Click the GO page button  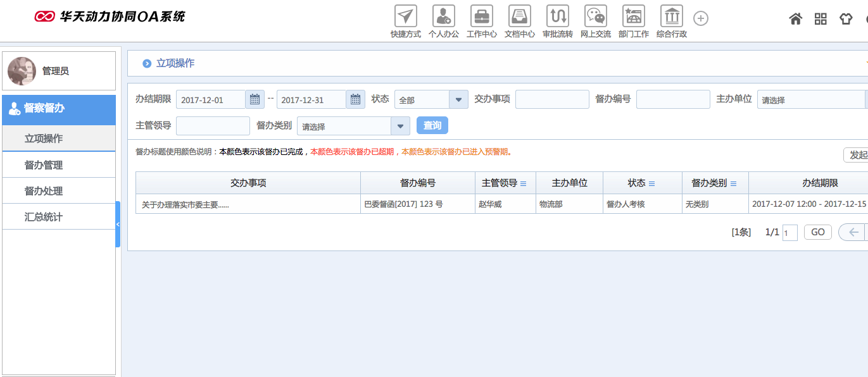(818, 232)
